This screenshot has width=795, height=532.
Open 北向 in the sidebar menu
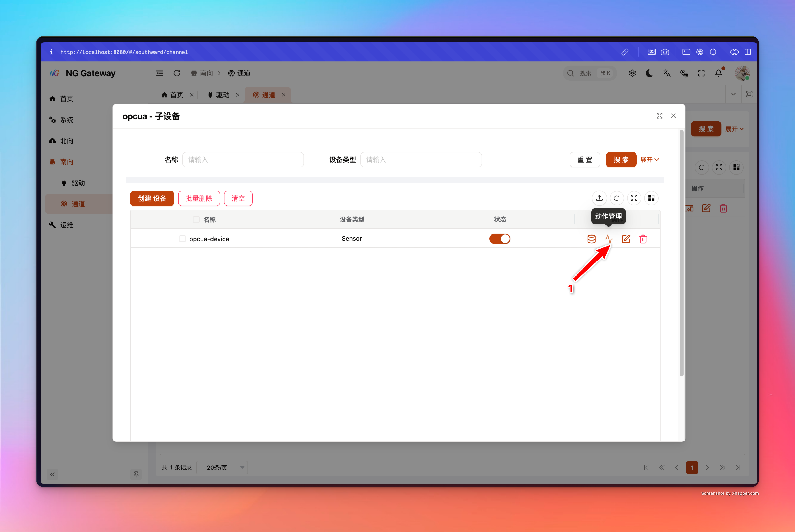pyautogui.click(x=66, y=141)
